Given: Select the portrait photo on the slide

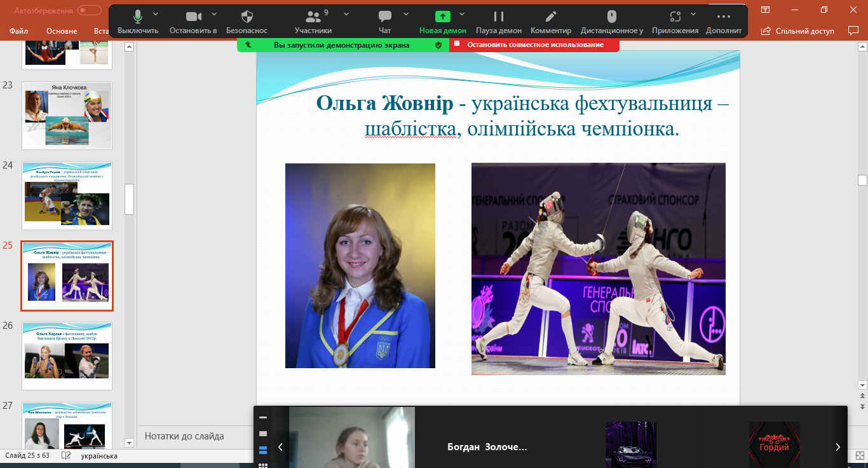Looking at the screenshot, I should [360, 266].
